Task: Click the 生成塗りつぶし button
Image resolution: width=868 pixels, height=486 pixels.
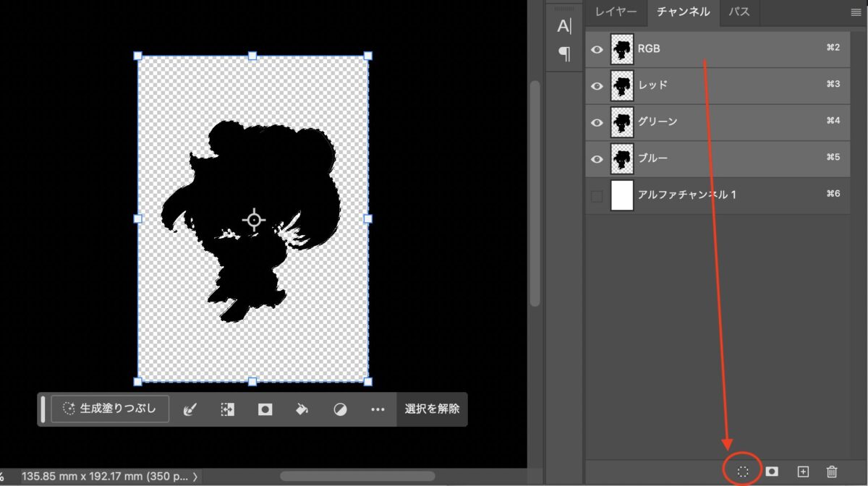Action: [110, 409]
